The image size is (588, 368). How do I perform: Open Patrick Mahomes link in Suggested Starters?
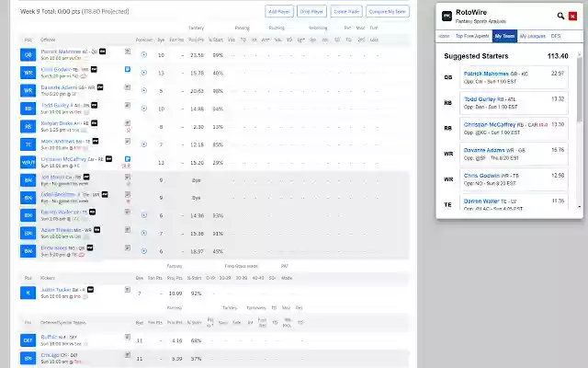(486, 74)
